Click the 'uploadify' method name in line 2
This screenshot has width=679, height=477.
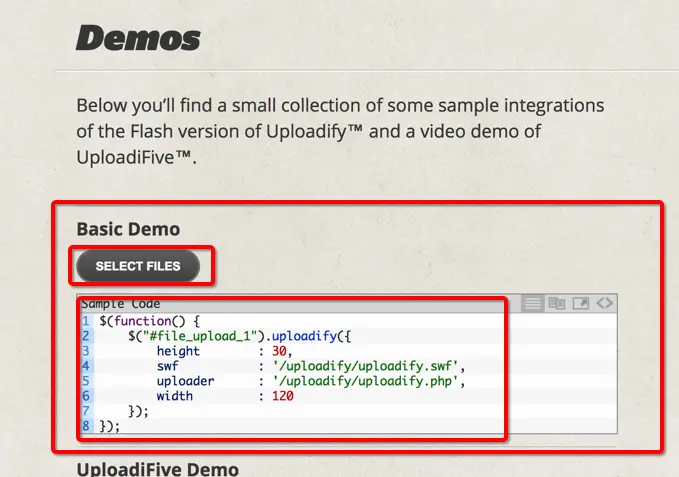coord(304,336)
